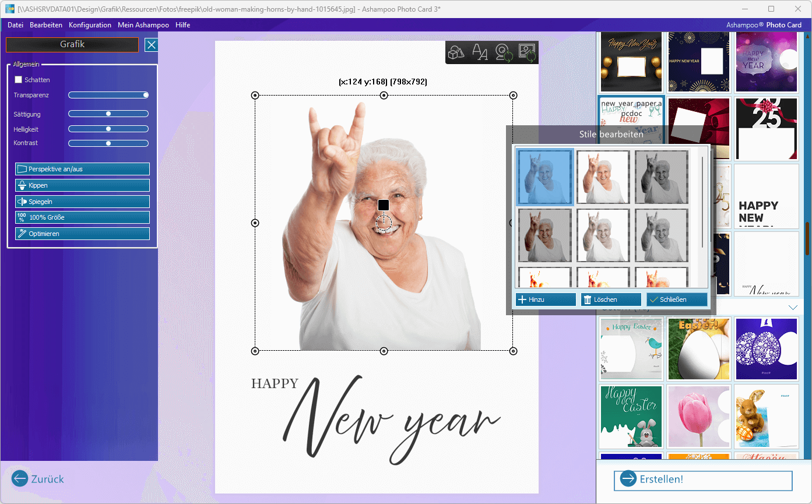Open the Konfiguration menu
The image size is (812, 504).
click(x=90, y=25)
